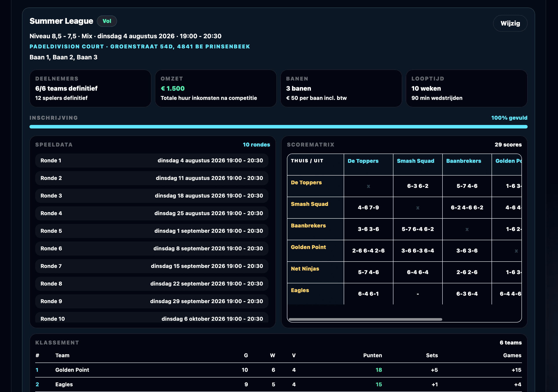Click score 5-7 4-6 in Net Ninjas row

click(368, 272)
